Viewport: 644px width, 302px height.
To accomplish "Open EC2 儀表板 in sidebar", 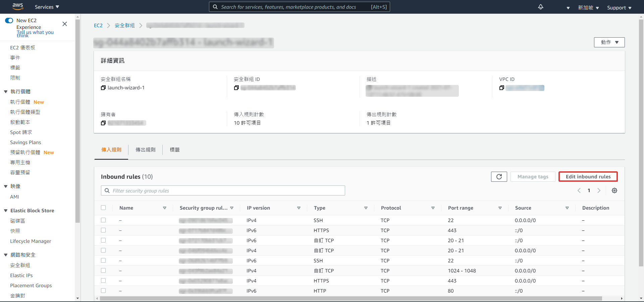I will (x=22, y=48).
